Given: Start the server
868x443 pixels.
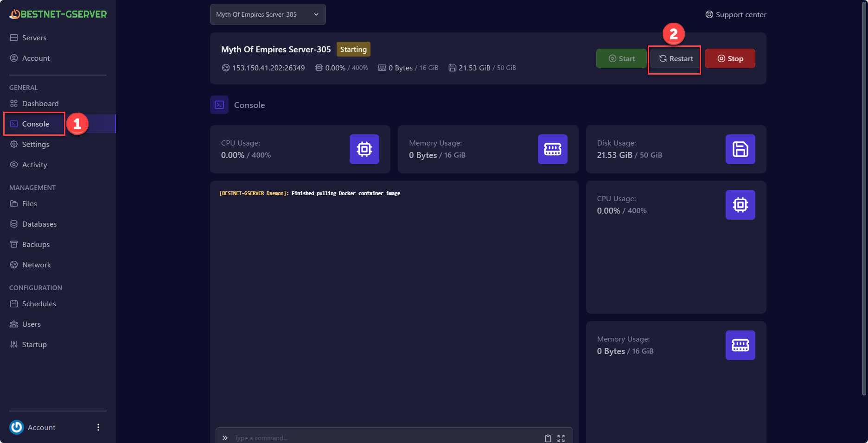Looking at the screenshot, I should (x=621, y=58).
